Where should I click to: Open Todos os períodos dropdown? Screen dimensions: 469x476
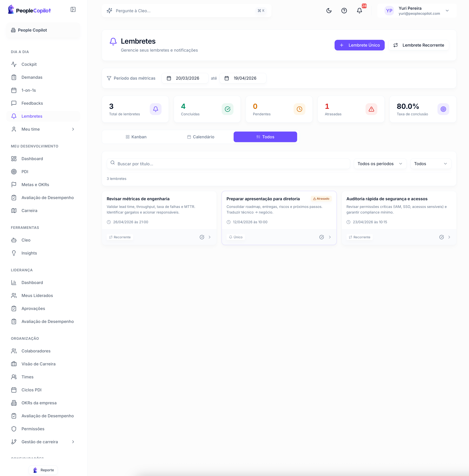[380, 164]
